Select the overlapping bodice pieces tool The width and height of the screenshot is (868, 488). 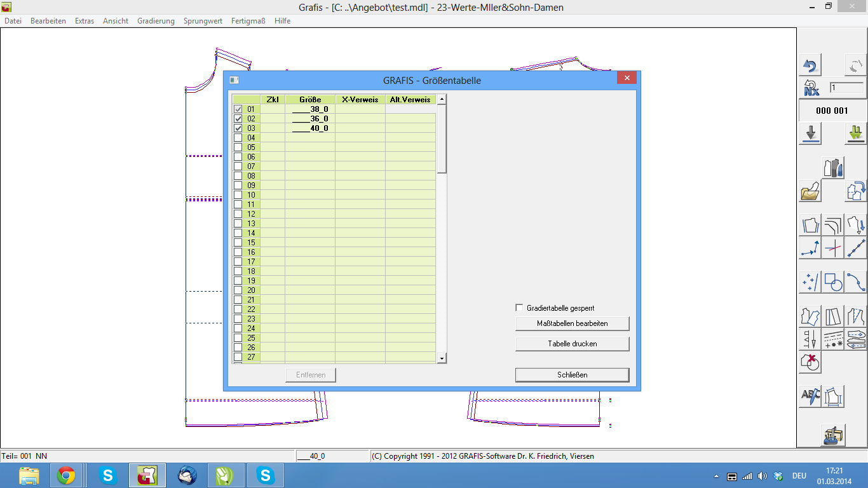tap(810, 316)
